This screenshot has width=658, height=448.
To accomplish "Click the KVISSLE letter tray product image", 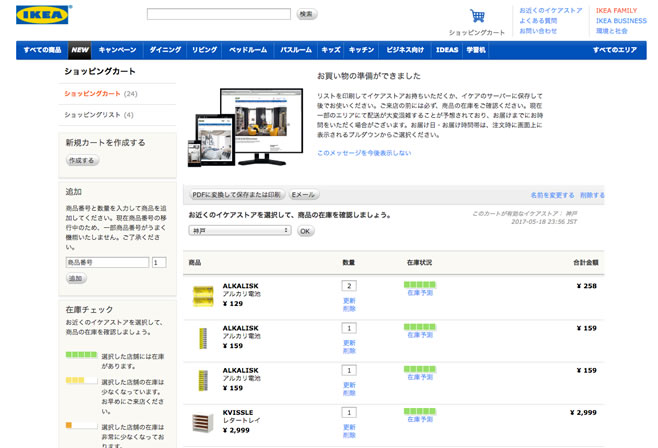I will [203, 422].
